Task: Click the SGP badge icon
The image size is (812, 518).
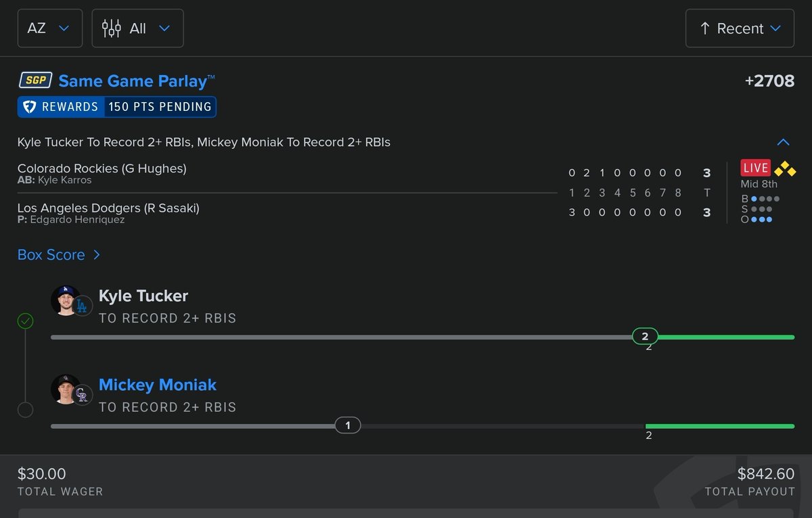Action: [35, 80]
